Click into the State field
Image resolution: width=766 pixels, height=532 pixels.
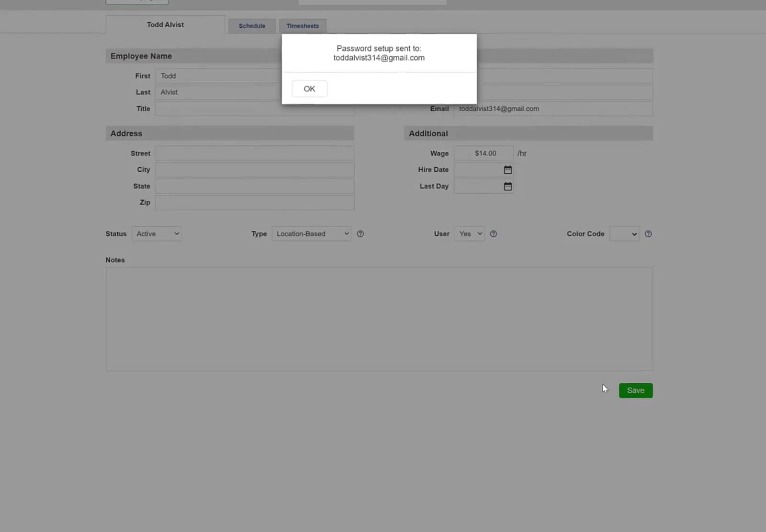pyautogui.click(x=255, y=186)
